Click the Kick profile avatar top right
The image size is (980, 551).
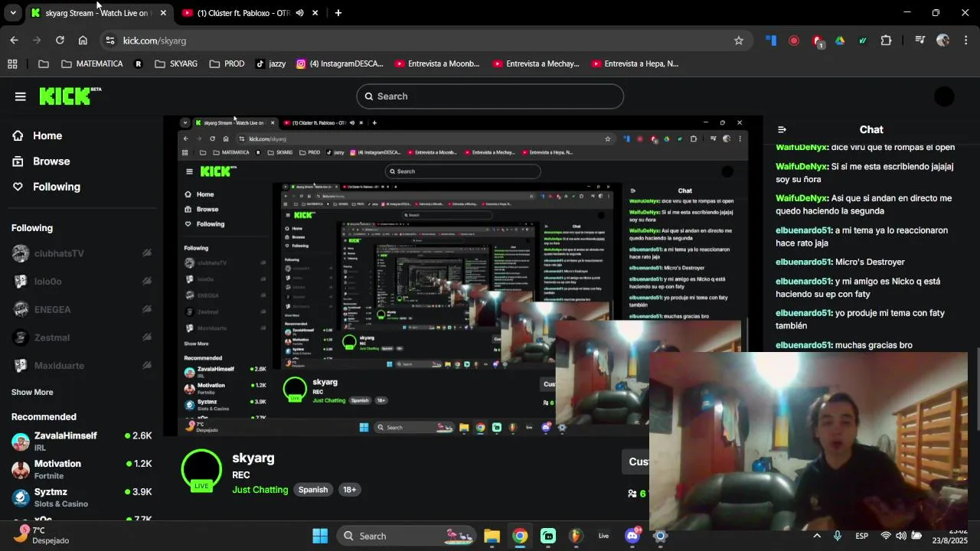(944, 96)
